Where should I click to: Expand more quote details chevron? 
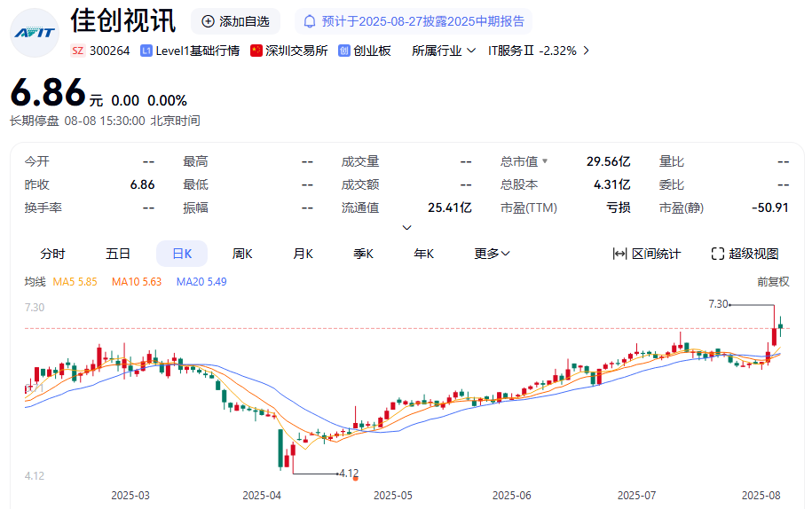pyautogui.click(x=407, y=228)
